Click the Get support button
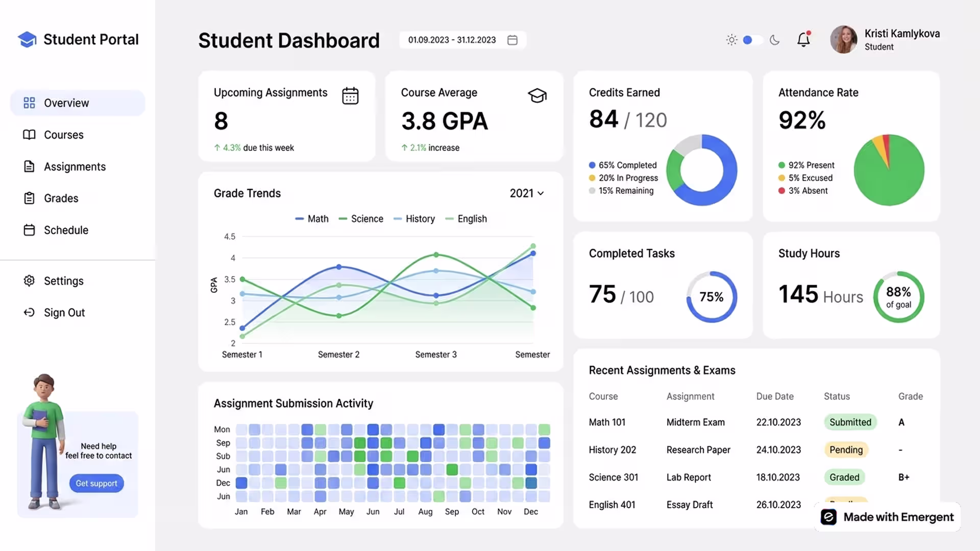This screenshot has height=551, width=980. 96,483
